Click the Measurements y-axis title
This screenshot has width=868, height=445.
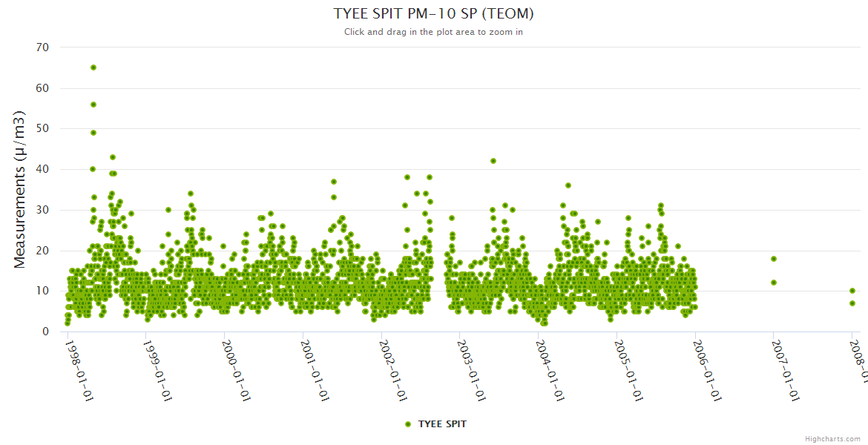(21, 189)
